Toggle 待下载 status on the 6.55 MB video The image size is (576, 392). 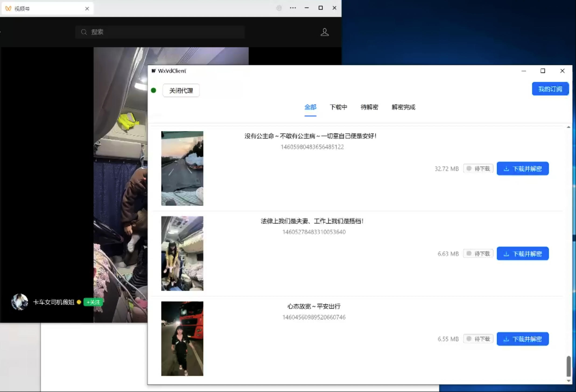[478, 339]
